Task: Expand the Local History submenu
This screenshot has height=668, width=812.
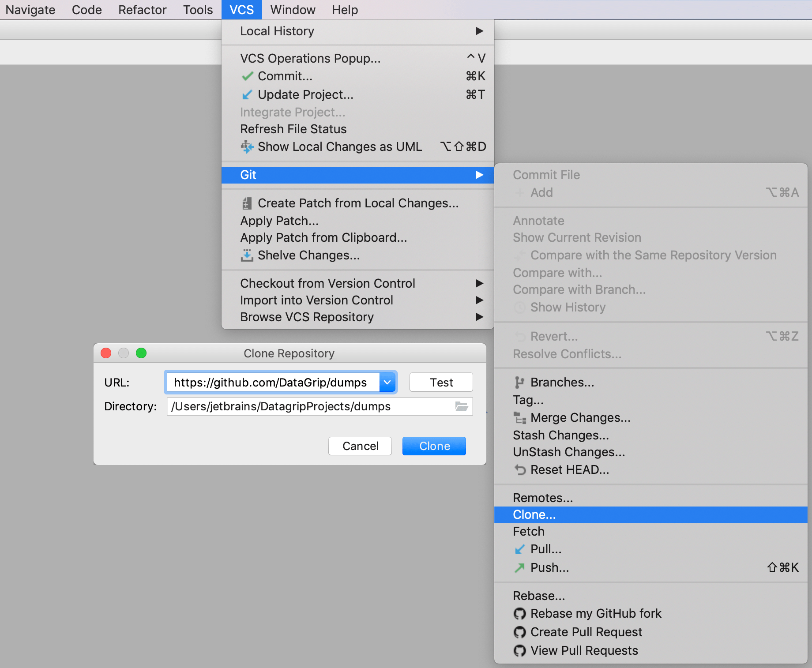Action: [358, 31]
